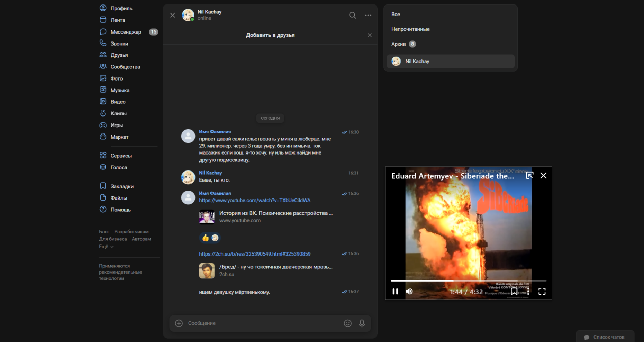Seek on the video progress bar

[469, 281]
